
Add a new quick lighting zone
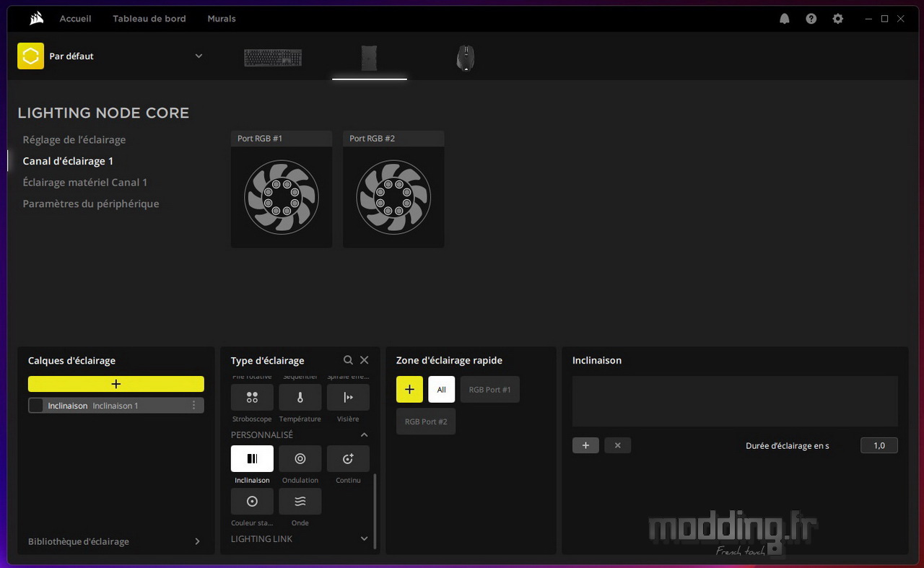[409, 389]
